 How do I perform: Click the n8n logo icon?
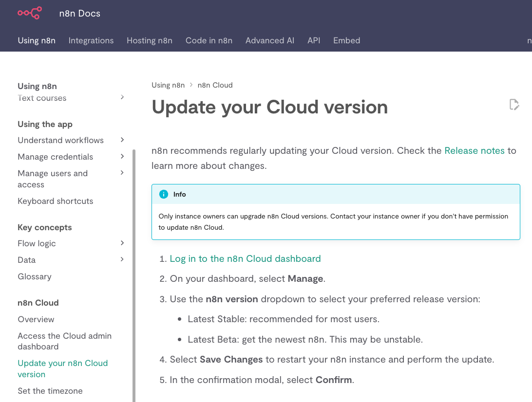pos(30,13)
